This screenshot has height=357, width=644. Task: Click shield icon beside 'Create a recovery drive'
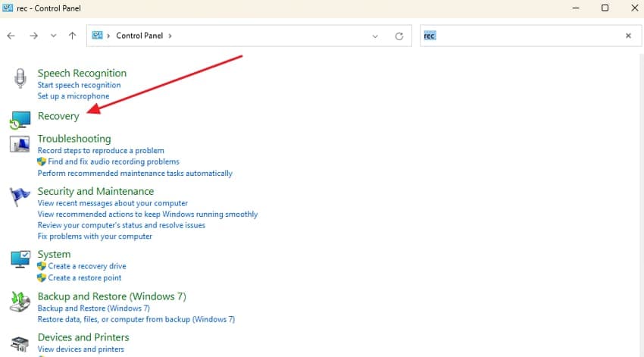[42, 266]
